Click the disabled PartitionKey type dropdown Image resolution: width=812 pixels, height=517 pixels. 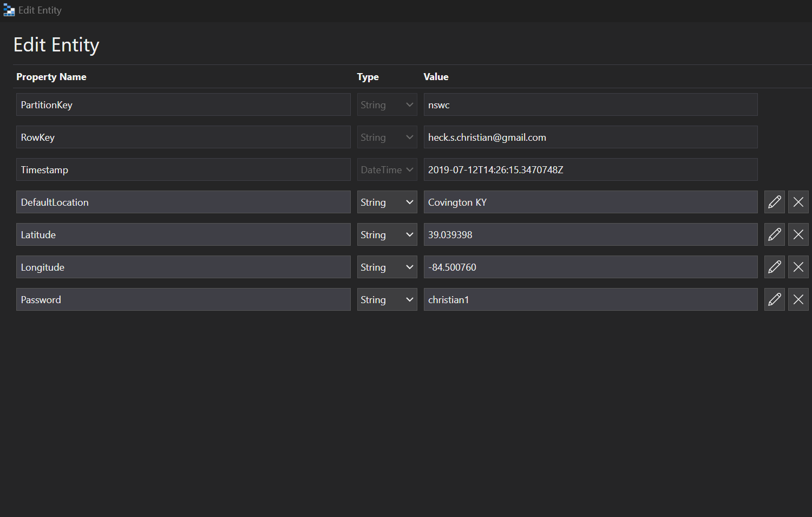click(x=387, y=104)
